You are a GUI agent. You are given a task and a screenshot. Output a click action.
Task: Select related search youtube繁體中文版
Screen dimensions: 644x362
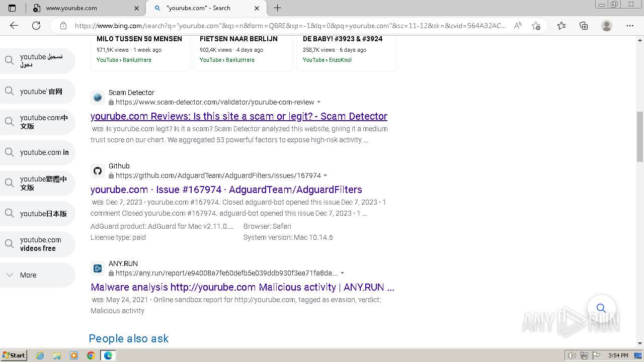[38, 183]
